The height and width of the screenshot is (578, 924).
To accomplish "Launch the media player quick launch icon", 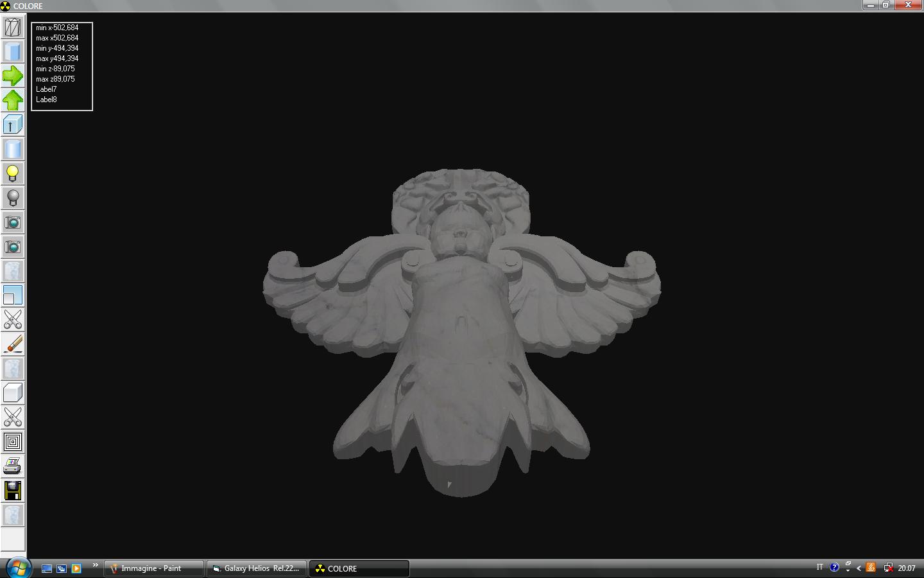I will 76,568.
